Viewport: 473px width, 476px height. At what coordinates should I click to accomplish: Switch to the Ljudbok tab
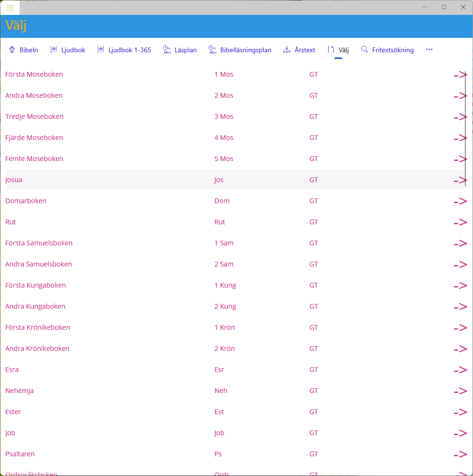pos(68,50)
